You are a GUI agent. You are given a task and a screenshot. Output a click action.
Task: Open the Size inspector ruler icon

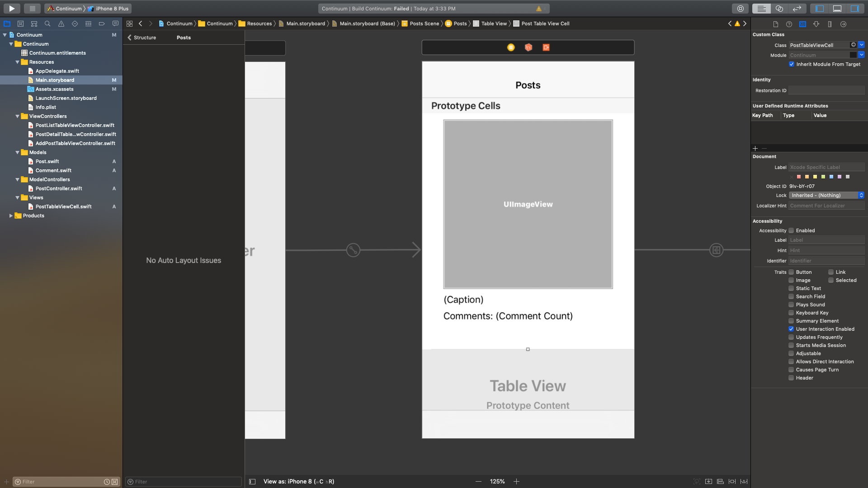tap(830, 24)
